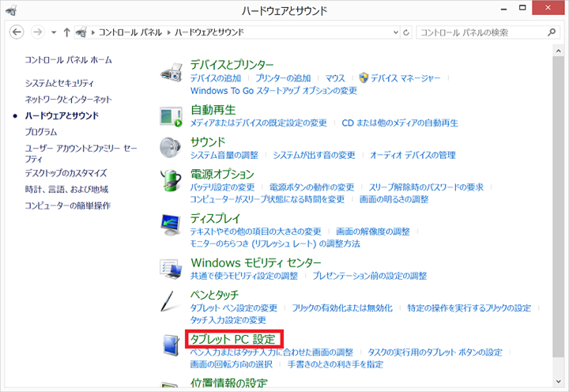Click 画面の明るさの調整 link
The height and width of the screenshot is (392, 569).
tap(394, 200)
